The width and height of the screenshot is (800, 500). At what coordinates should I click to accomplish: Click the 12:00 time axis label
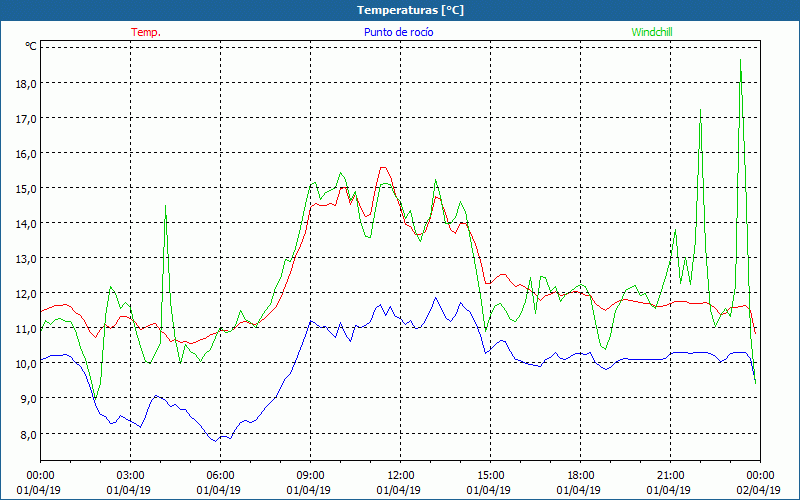[401, 476]
